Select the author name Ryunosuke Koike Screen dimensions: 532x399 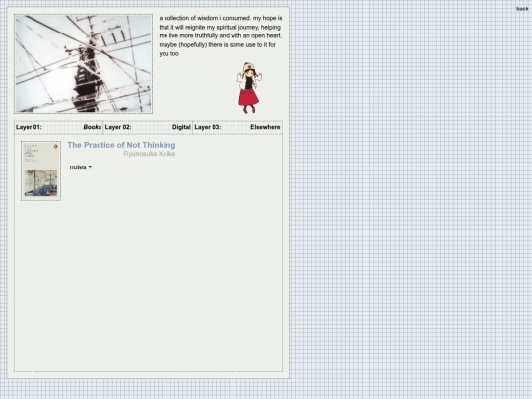click(150, 154)
